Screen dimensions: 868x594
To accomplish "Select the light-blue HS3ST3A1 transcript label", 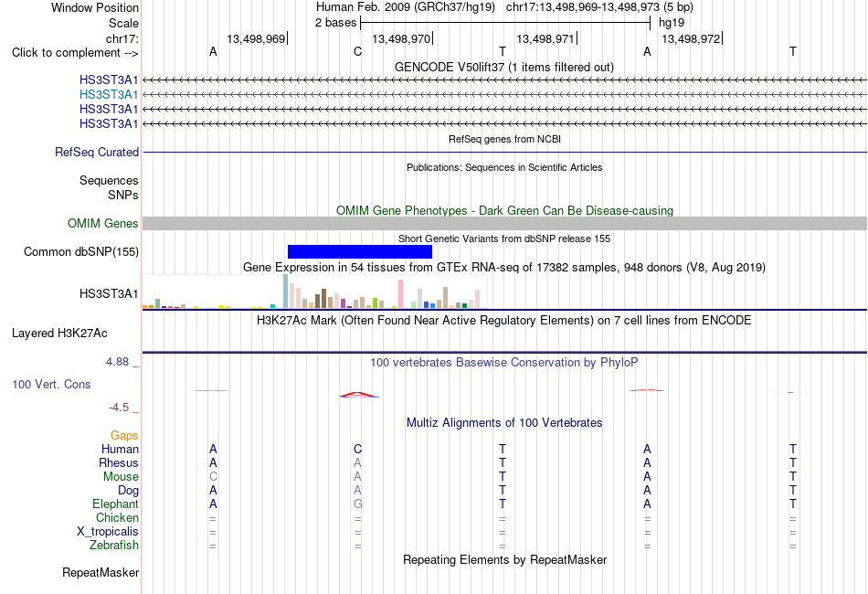I will click(109, 95).
